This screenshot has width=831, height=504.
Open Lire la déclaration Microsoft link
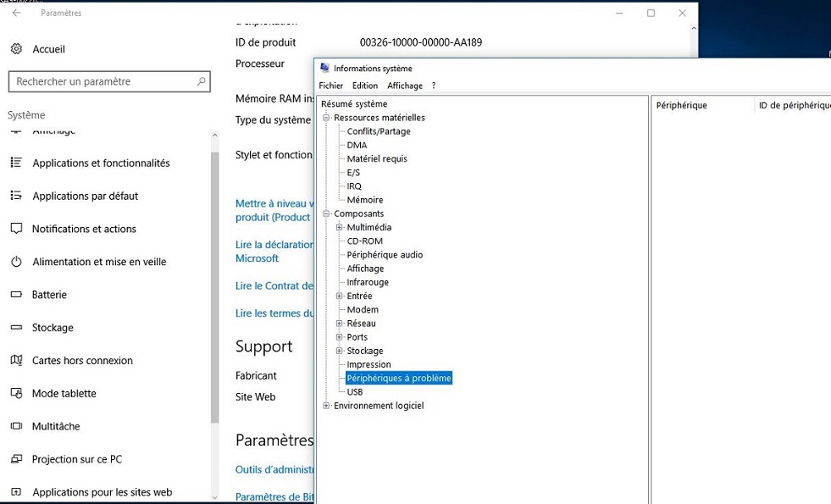274,252
